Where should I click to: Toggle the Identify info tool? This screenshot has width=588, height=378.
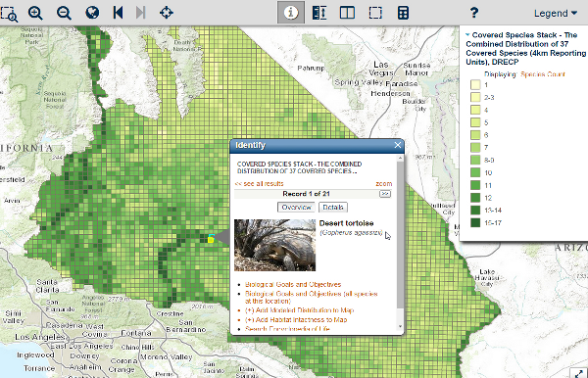coord(291,13)
